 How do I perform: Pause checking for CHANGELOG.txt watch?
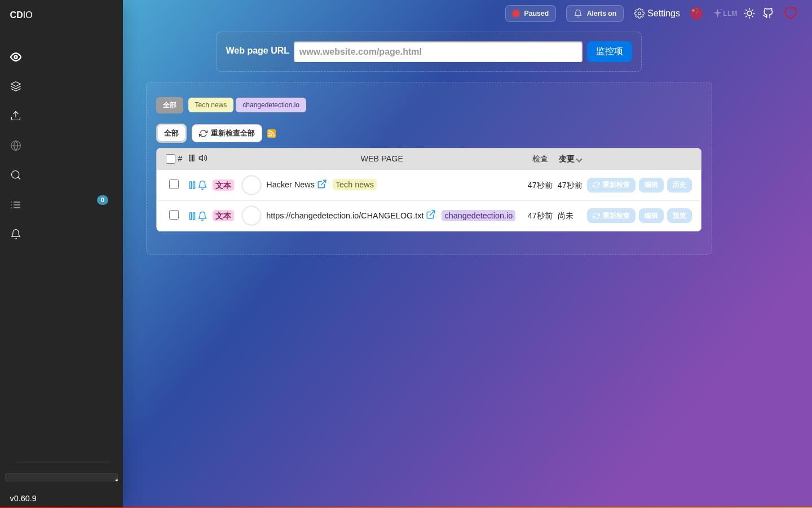tap(192, 216)
